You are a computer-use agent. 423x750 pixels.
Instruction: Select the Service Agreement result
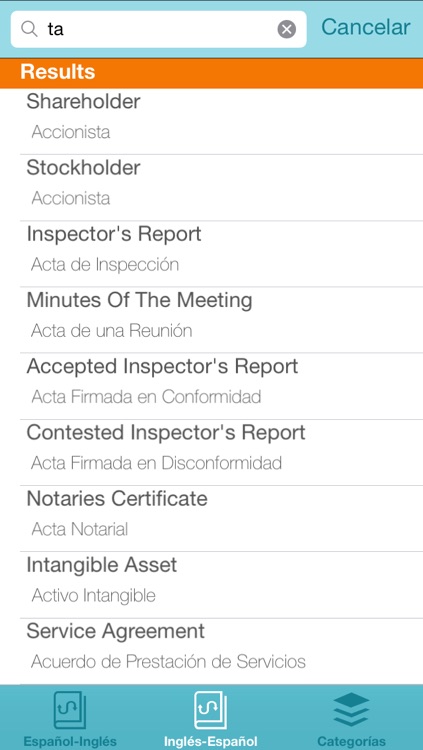[222, 651]
